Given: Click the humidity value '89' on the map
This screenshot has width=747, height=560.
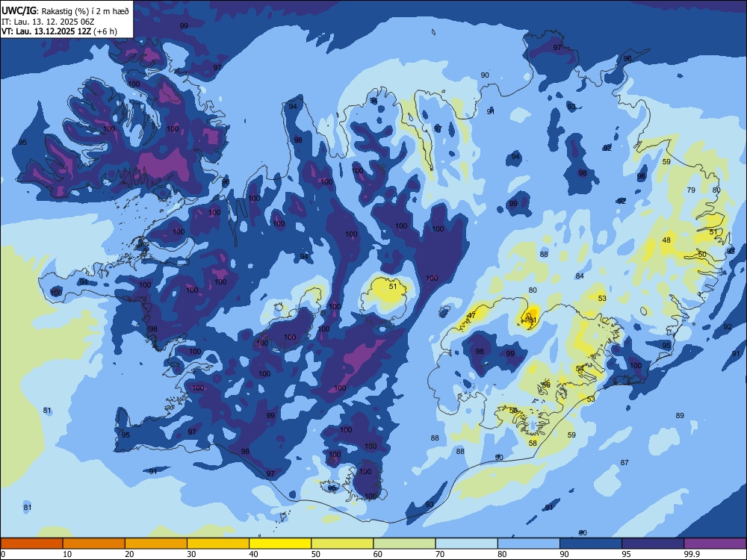Looking at the screenshot, I should click(680, 416).
